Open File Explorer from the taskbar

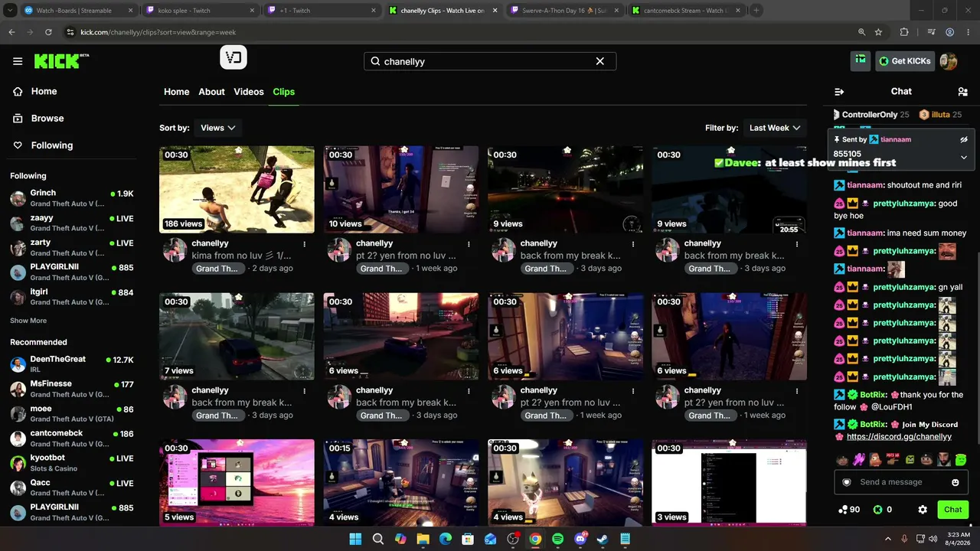point(423,539)
